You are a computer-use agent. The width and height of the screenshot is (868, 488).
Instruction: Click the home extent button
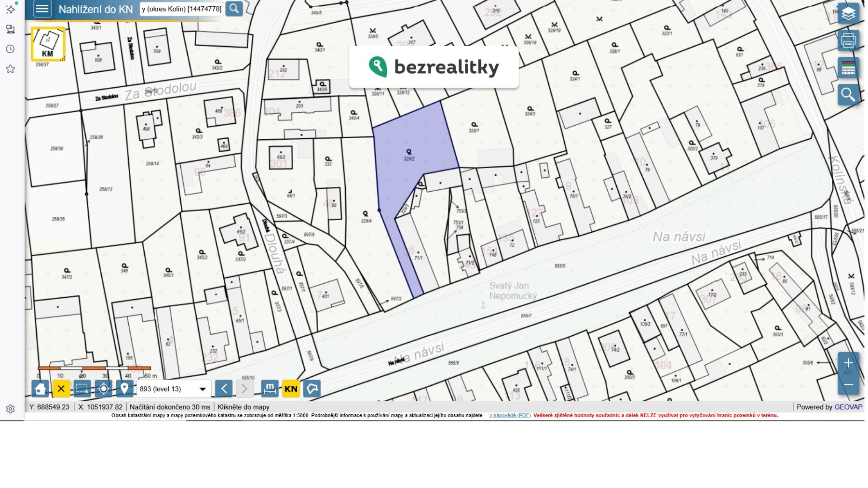pos(41,389)
